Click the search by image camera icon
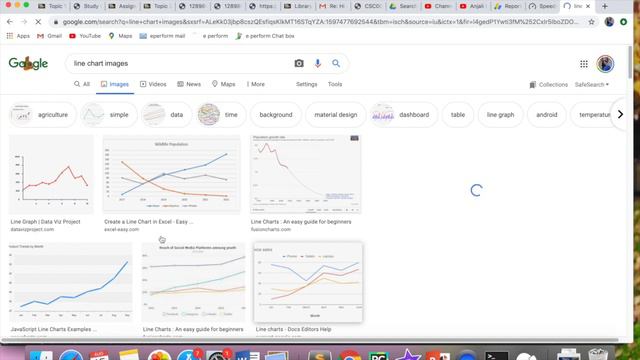This screenshot has width=640, height=360. tap(299, 63)
